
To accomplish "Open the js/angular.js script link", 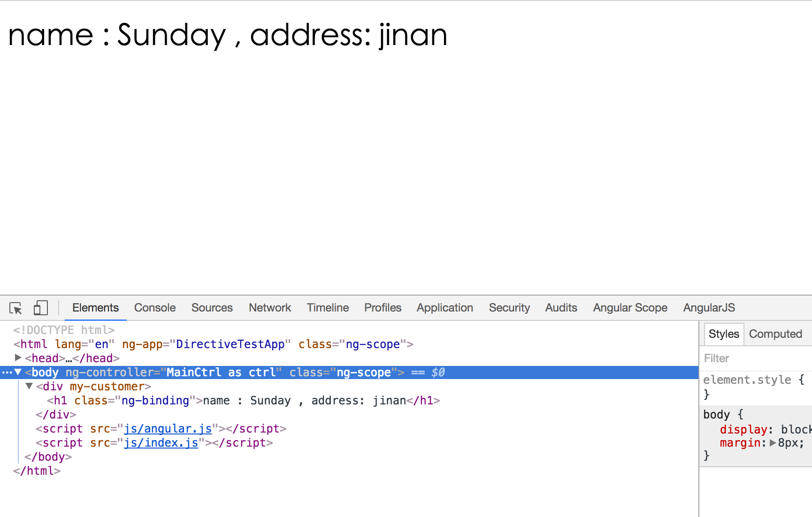I will pyautogui.click(x=168, y=429).
